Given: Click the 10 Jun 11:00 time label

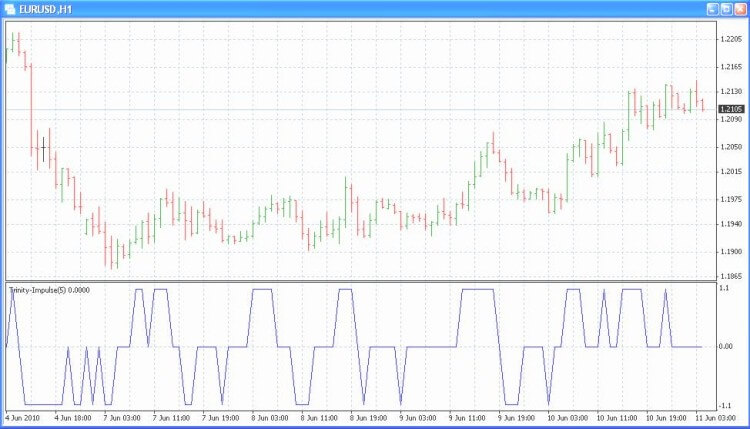Looking at the screenshot, I should coord(617,418).
